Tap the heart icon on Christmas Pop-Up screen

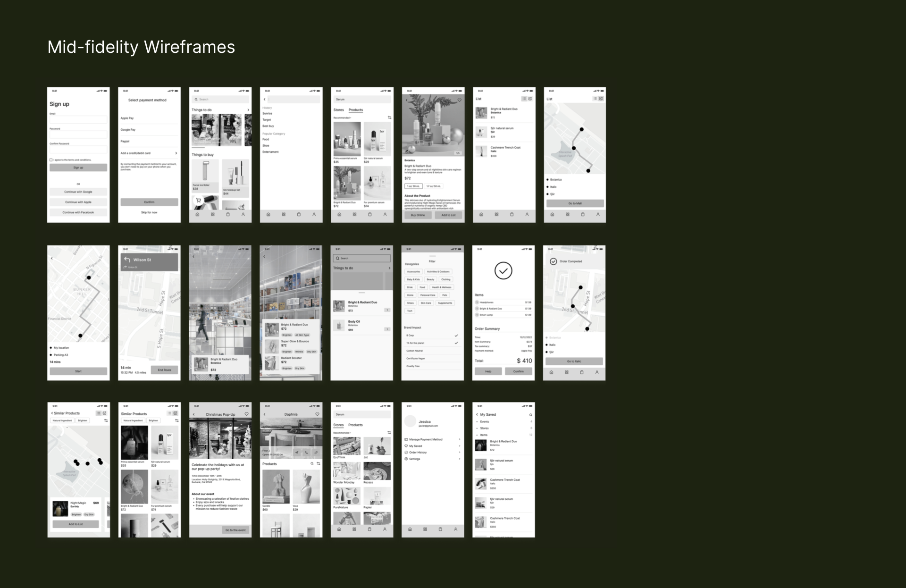pos(246,414)
